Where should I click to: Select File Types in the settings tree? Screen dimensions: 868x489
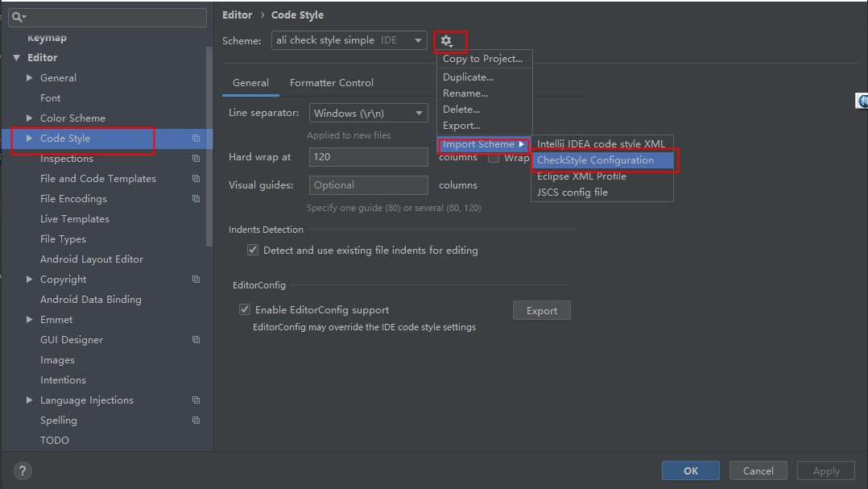[x=63, y=239]
